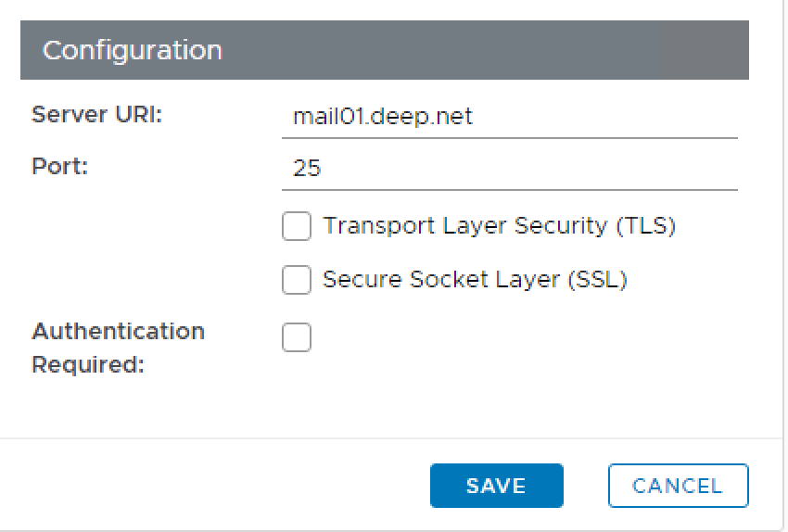Click the "(SSL)" abbreviation text
The image size is (788, 532).
(x=598, y=280)
